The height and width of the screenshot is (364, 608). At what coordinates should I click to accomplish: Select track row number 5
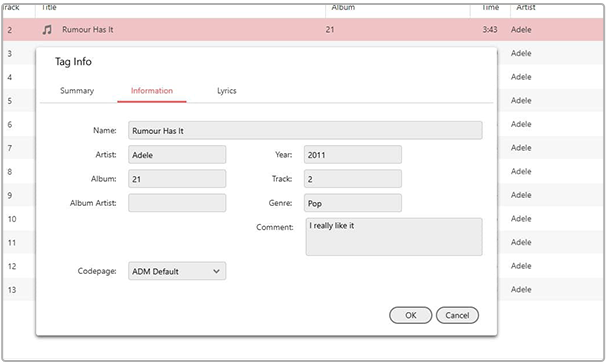pos(10,101)
